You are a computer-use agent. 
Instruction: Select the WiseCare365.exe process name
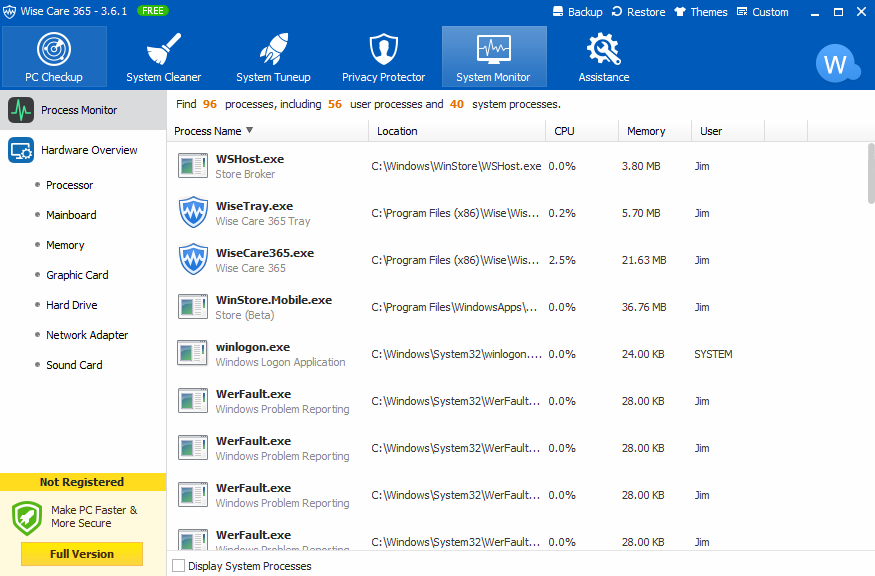coord(265,253)
